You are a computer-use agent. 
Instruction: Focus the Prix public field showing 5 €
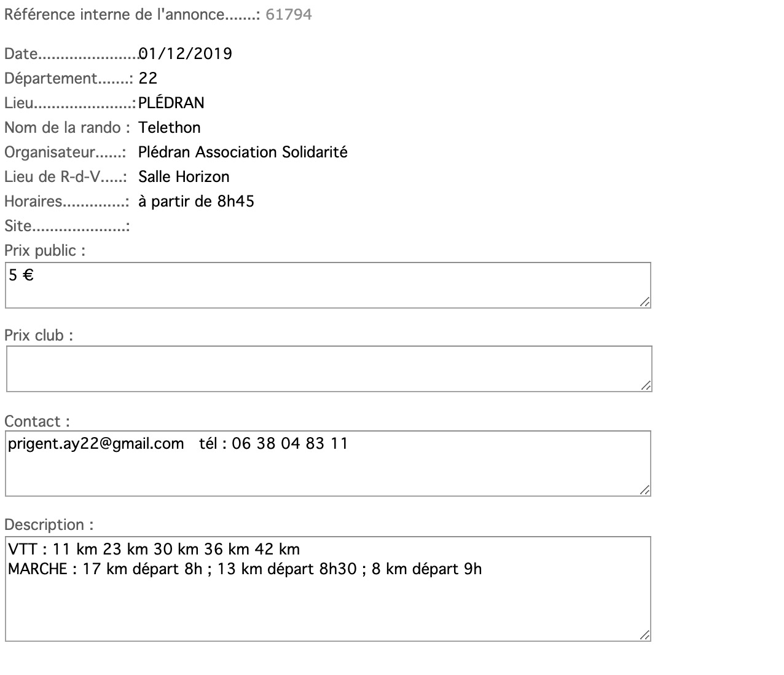coord(327,285)
